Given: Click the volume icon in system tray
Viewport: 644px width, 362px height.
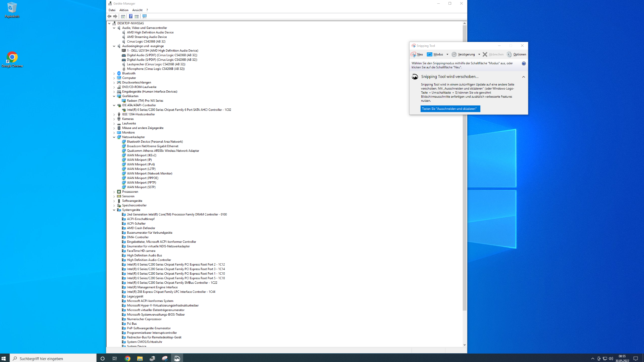Looking at the screenshot, I should point(611,358).
